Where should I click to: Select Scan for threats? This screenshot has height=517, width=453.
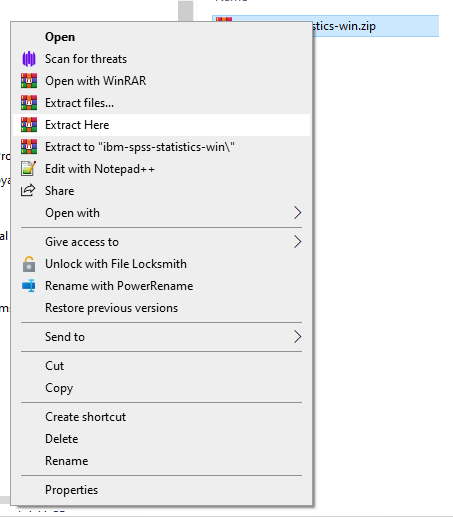(161, 59)
